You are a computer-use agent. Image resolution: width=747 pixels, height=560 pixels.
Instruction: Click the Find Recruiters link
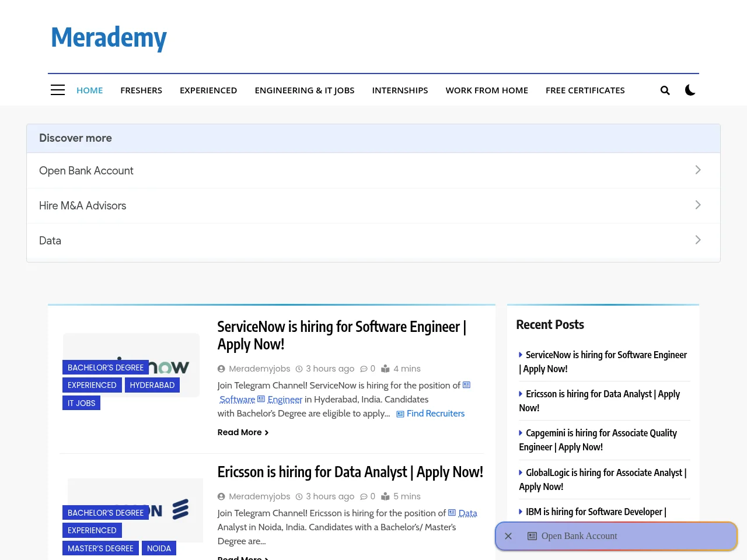click(431, 414)
